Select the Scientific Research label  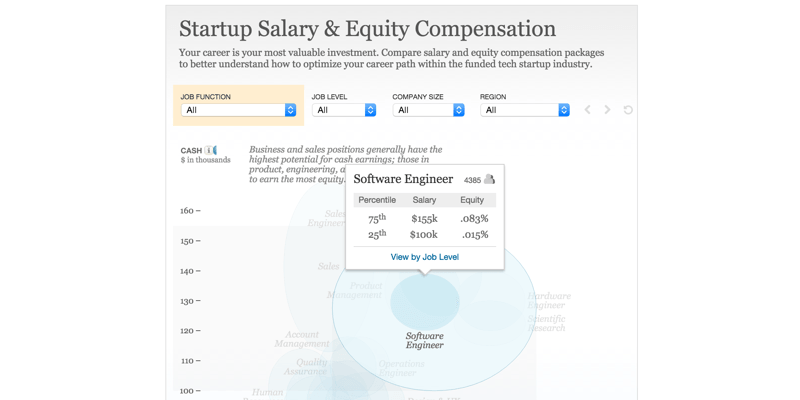click(547, 323)
